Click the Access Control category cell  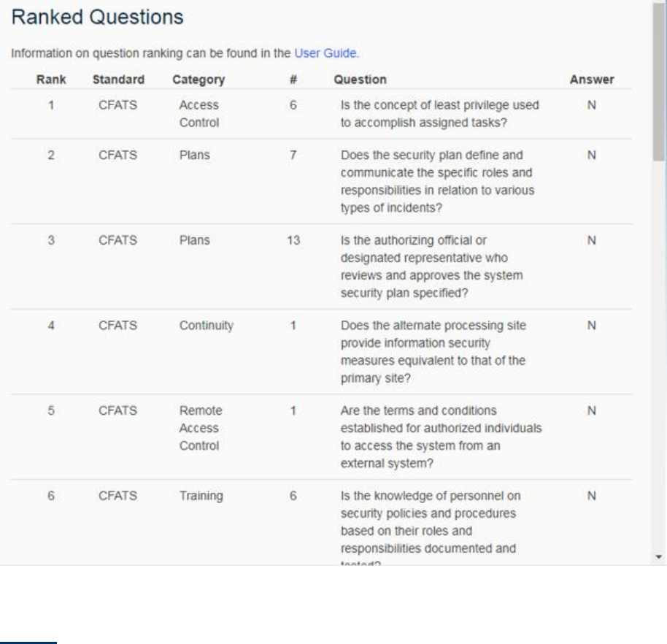click(x=199, y=114)
